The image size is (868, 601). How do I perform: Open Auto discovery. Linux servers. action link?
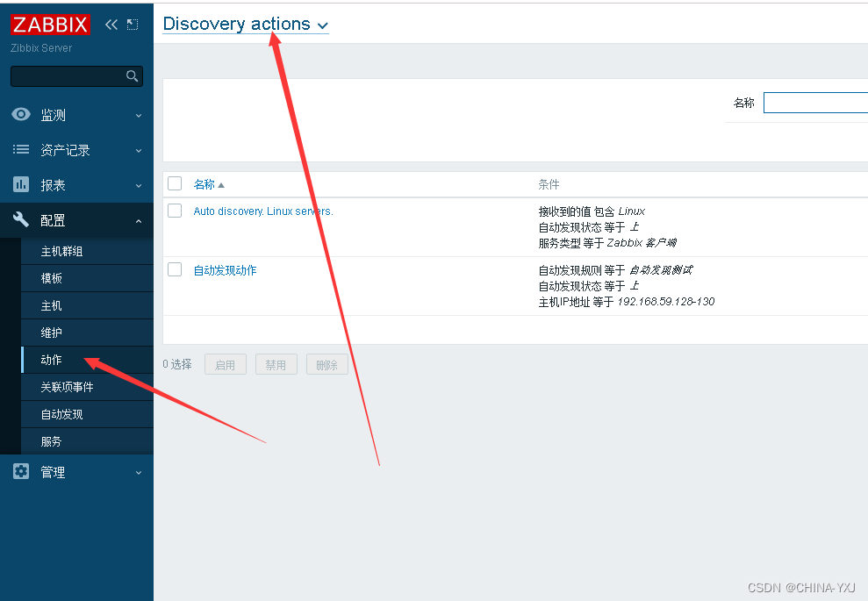[x=263, y=211]
